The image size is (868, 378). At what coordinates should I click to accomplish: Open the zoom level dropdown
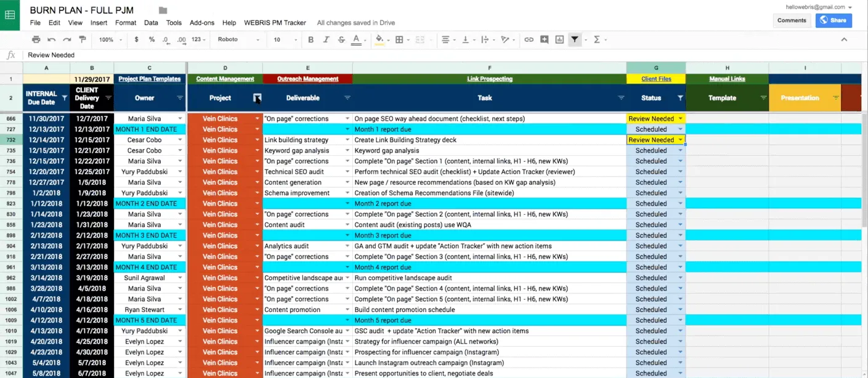[111, 39]
